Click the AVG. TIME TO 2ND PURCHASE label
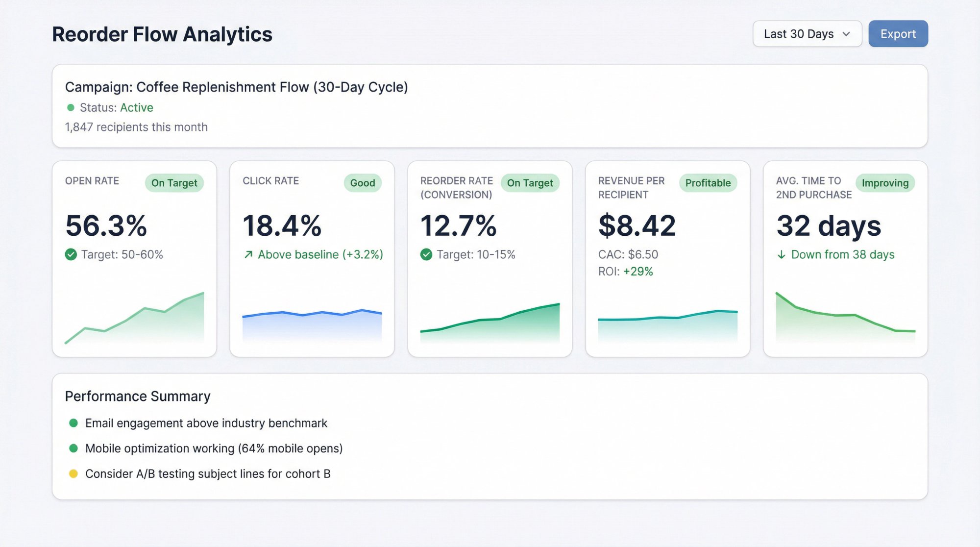 click(x=814, y=188)
